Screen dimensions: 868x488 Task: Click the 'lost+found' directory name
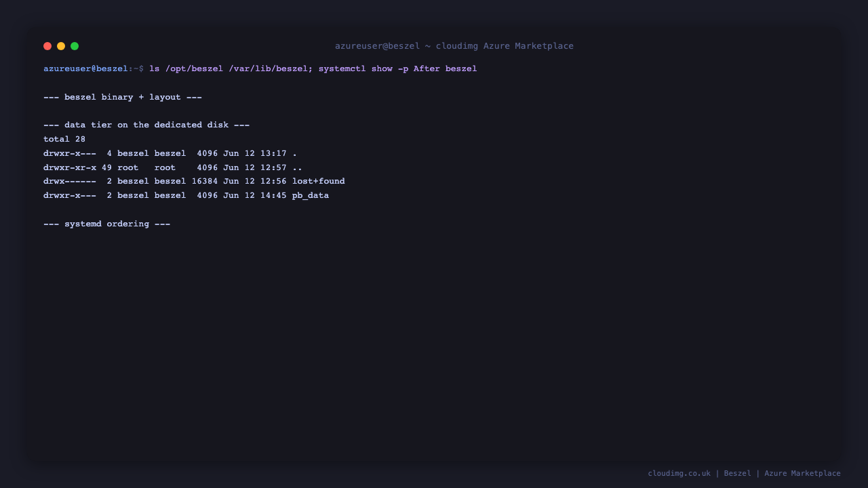tap(319, 181)
